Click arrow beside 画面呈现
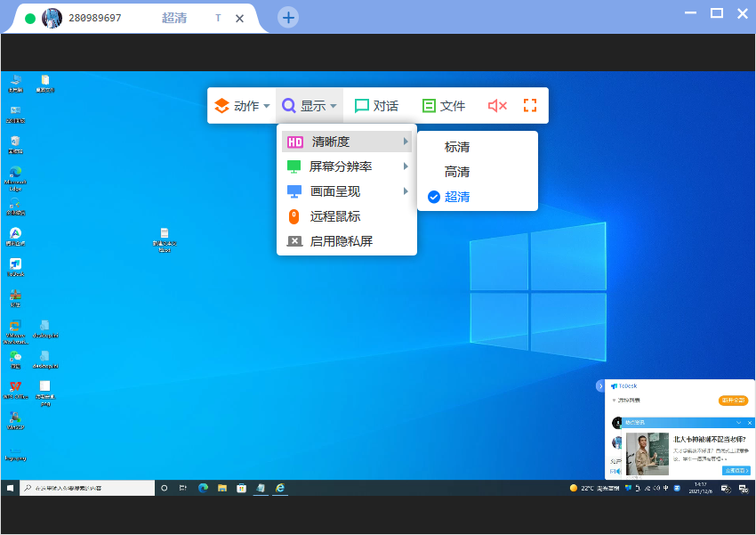756x535 pixels. 406,191
